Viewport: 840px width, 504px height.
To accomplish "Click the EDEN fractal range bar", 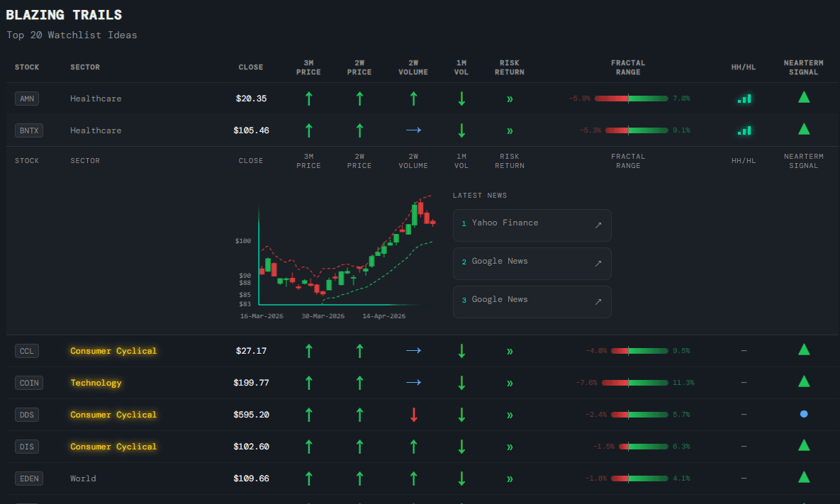I will 639,478.
